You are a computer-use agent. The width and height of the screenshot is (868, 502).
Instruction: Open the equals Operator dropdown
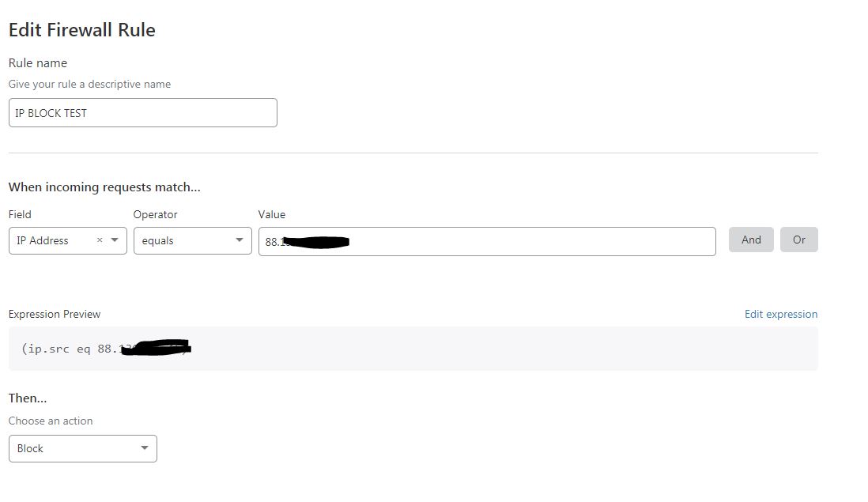pyautogui.click(x=193, y=241)
